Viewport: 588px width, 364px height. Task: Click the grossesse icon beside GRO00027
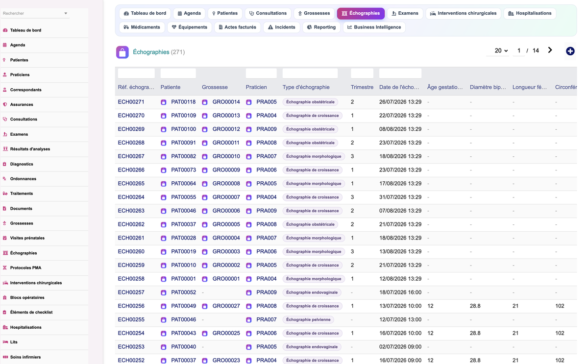[x=205, y=306]
